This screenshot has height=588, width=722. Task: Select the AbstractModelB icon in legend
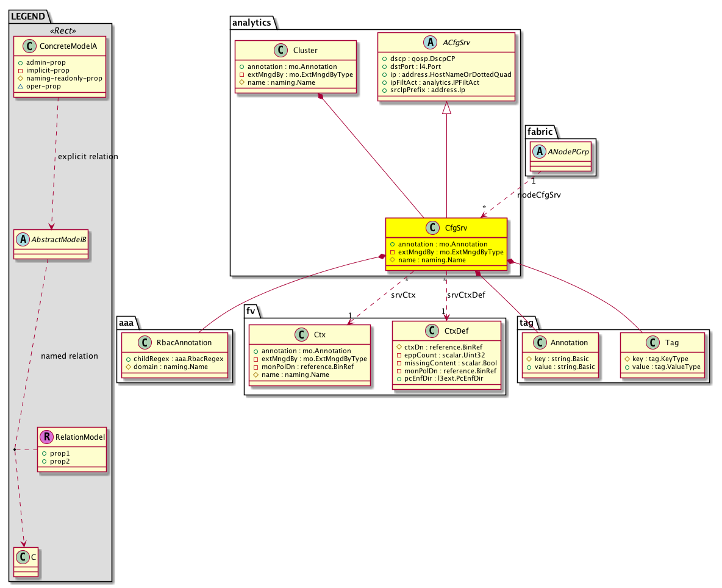click(23, 239)
